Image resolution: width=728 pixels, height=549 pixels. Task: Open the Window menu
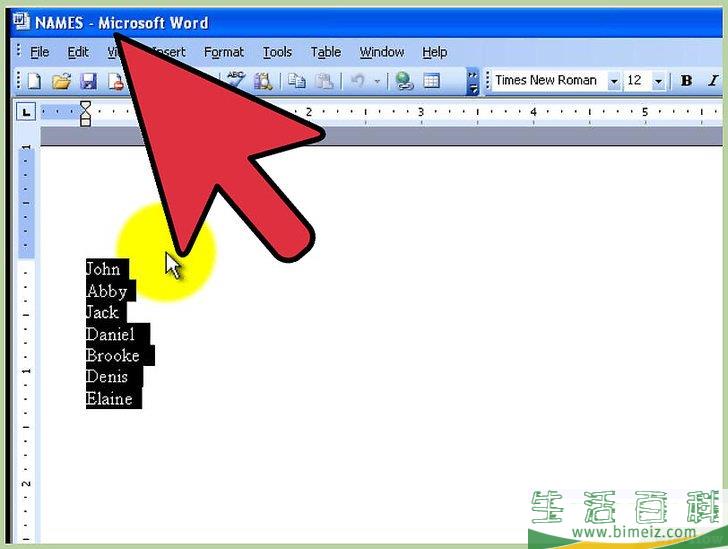coord(382,52)
